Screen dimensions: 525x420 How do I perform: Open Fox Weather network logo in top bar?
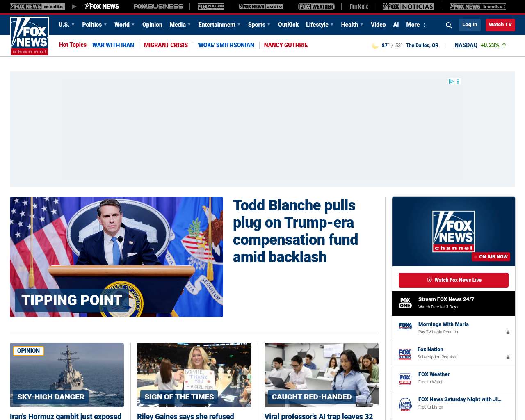click(x=316, y=7)
